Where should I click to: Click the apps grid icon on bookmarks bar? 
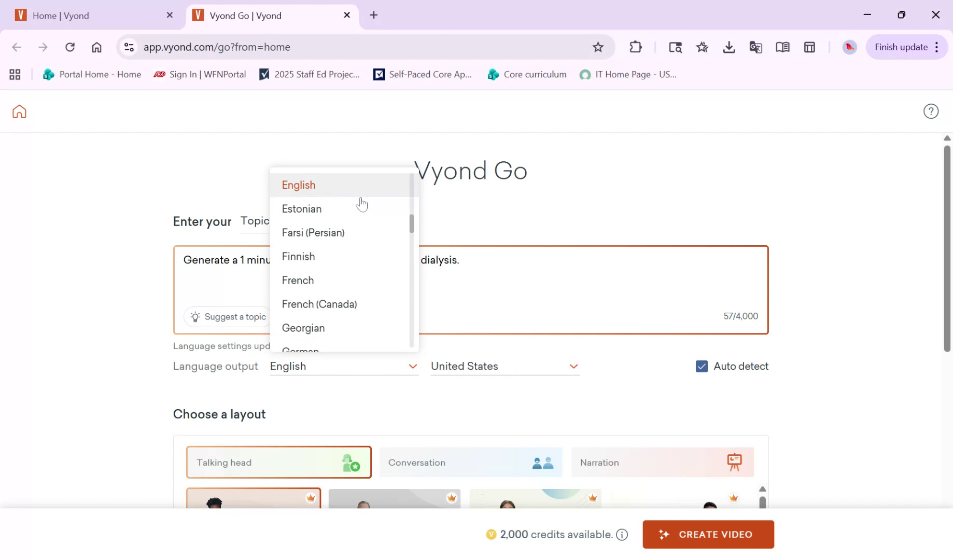point(15,74)
